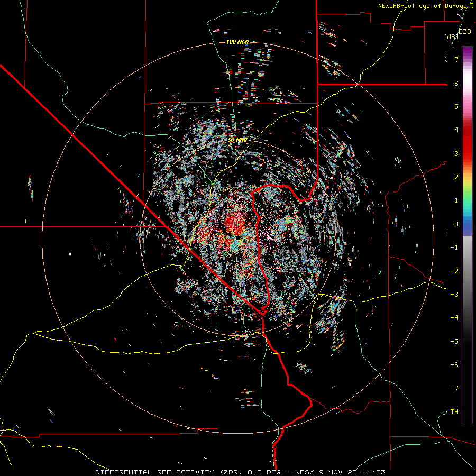476x476 pixels.
Task: Click the 5 value on the color scale
Action: 456,106
